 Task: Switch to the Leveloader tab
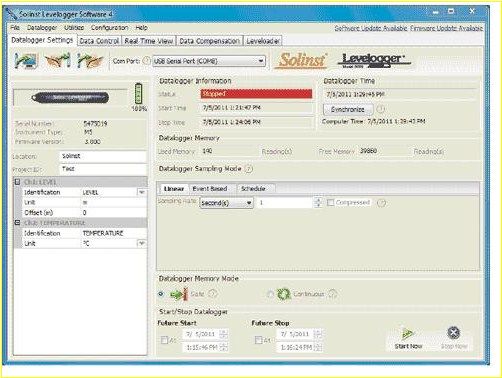point(263,41)
